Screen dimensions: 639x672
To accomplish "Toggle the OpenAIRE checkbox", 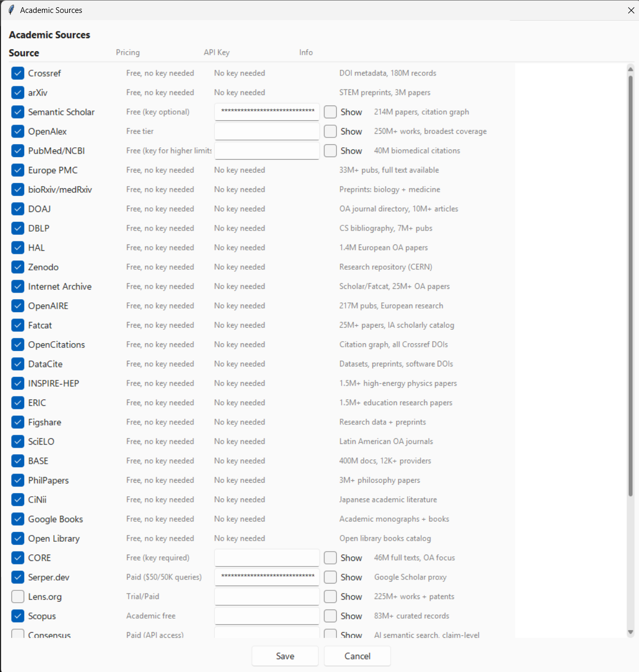I will pos(18,306).
